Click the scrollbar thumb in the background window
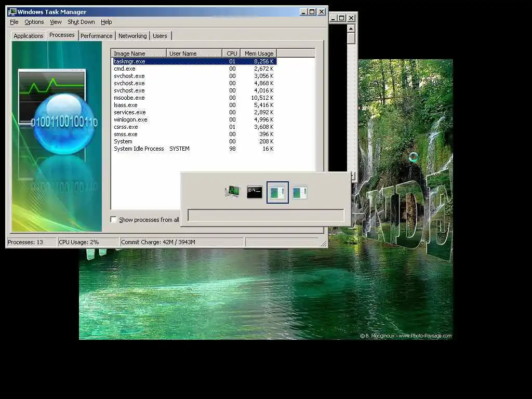The width and height of the screenshot is (532, 399). tap(351, 38)
